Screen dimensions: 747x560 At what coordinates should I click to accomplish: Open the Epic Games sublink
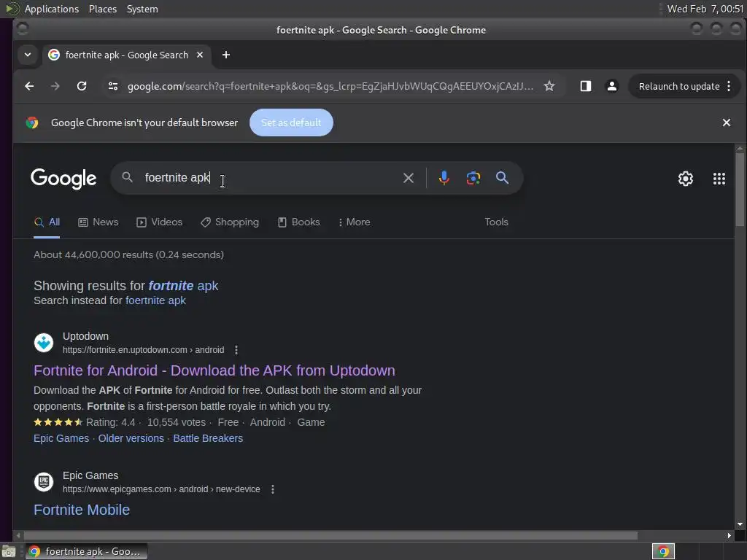(x=61, y=438)
